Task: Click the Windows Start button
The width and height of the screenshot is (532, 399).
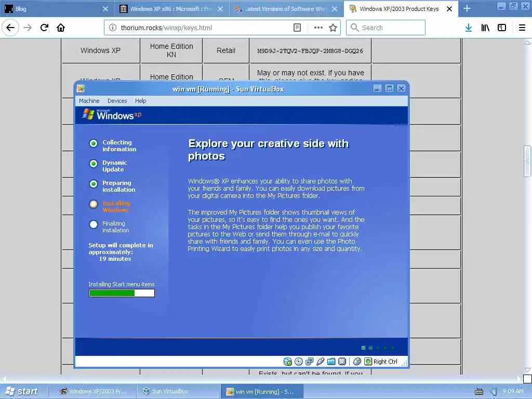Action: coord(21,392)
